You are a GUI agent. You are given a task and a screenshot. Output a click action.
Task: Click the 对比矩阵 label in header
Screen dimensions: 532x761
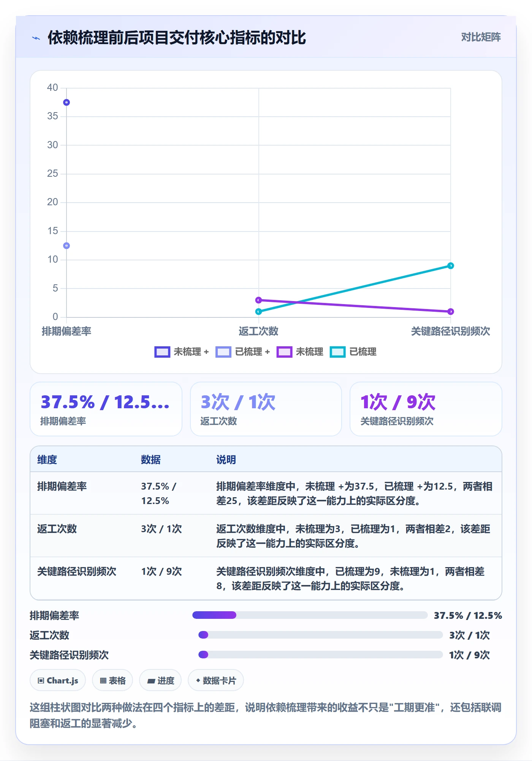point(481,37)
